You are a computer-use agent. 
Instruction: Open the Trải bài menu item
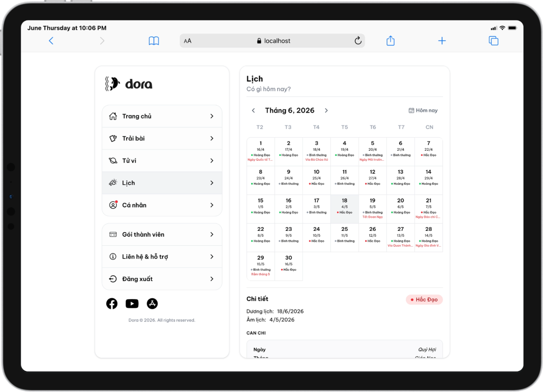162,139
